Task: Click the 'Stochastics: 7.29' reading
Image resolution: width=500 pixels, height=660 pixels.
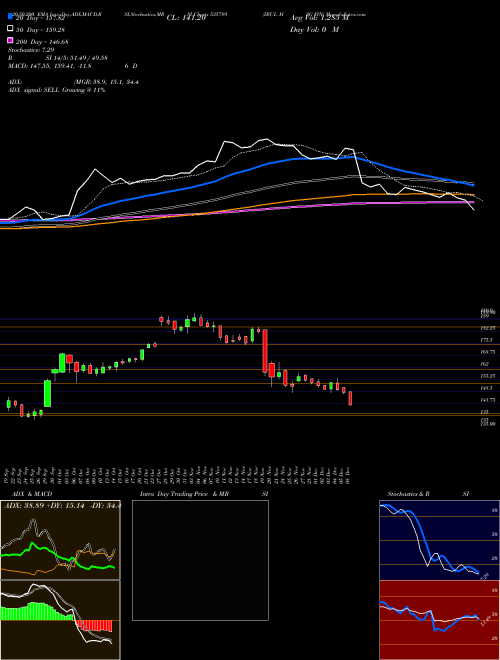Action: (x=30, y=50)
